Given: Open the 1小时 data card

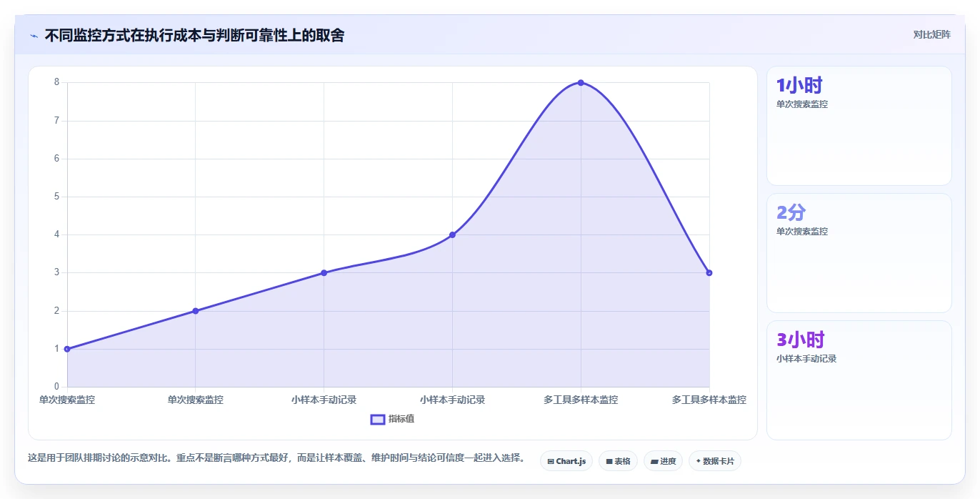Looking at the screenshot, I should pos(859,126).
